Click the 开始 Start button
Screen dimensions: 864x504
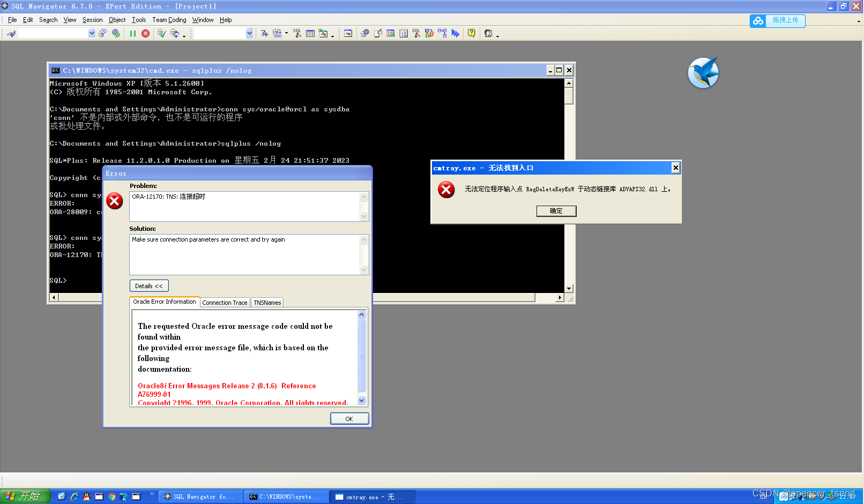pos(25,497)
